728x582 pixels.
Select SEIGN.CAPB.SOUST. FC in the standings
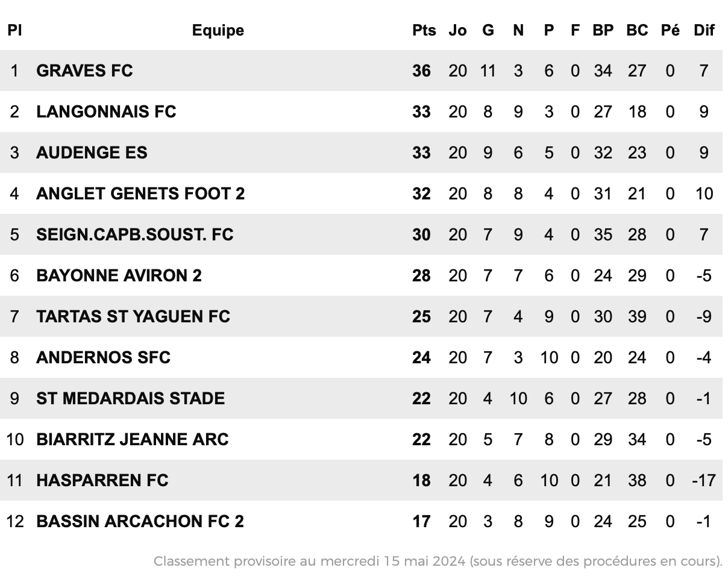[x=134, y=234]
